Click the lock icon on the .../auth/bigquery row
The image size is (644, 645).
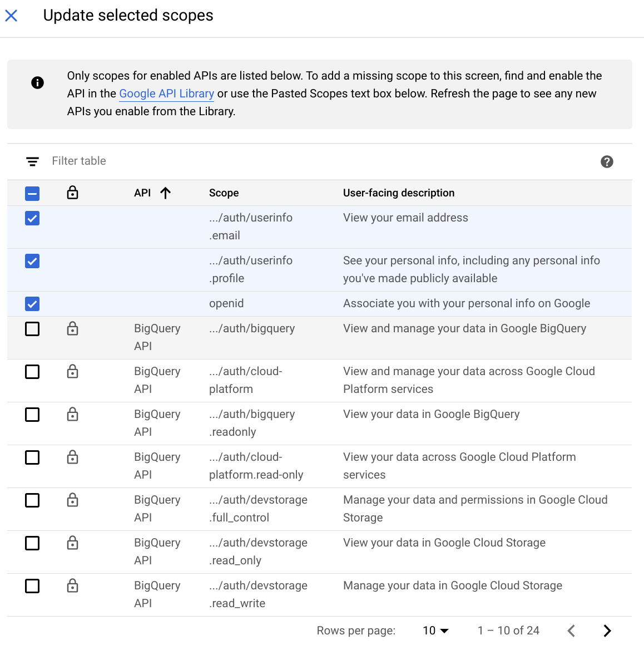pos(72,329)
